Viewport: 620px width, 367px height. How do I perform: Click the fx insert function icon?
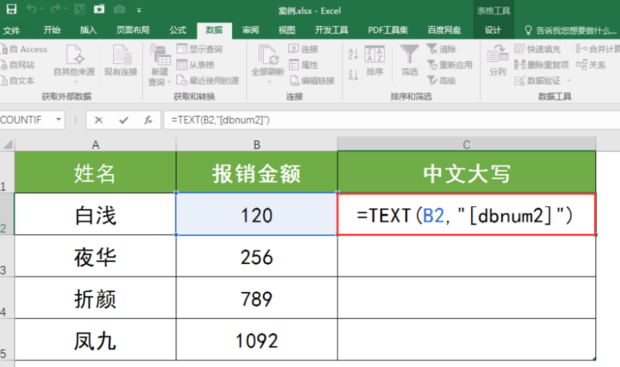[148, 120]
